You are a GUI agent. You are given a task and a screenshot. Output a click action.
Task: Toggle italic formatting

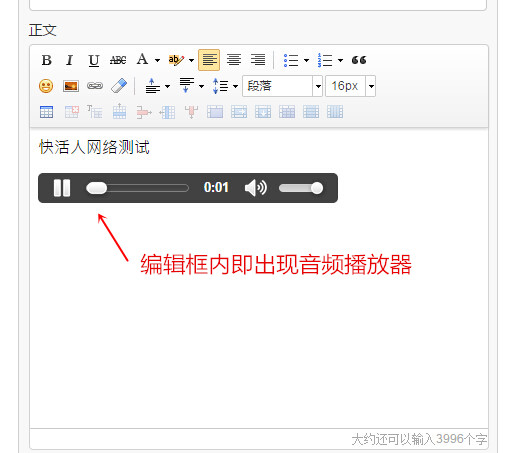click(69, 60)
